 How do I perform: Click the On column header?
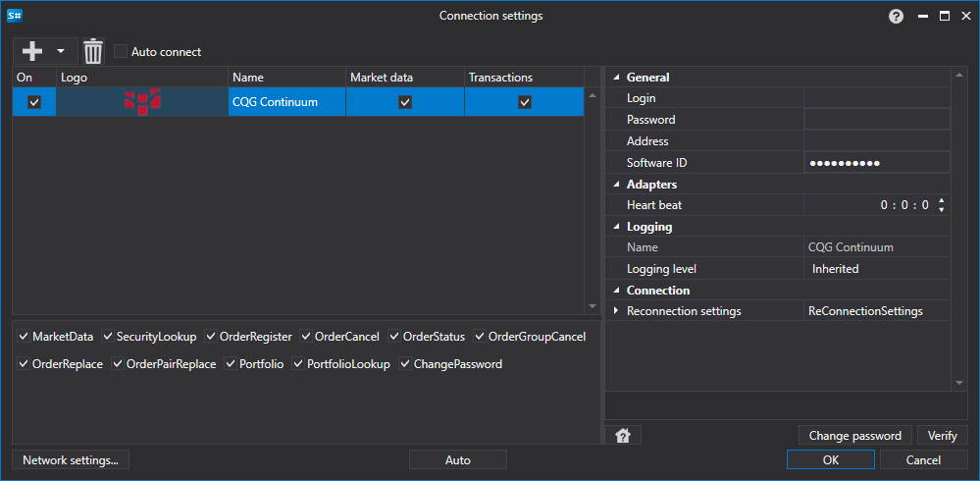(x=34, y=78)
